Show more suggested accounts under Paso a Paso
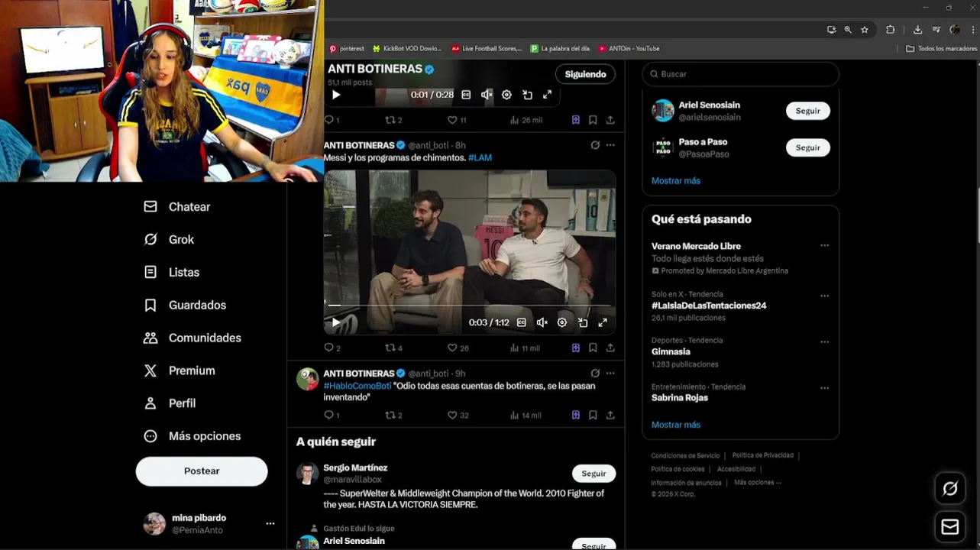The image size is (980, 550). (676, 181)
